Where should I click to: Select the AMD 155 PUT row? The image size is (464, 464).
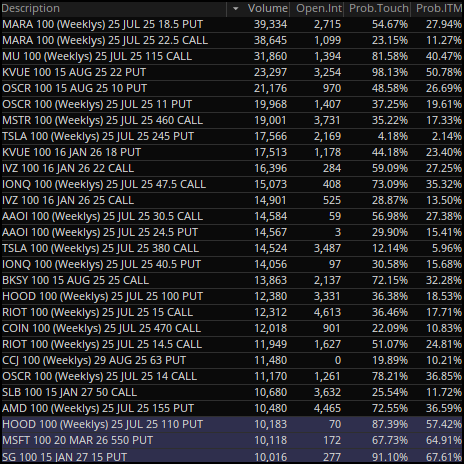click(232, 408)
